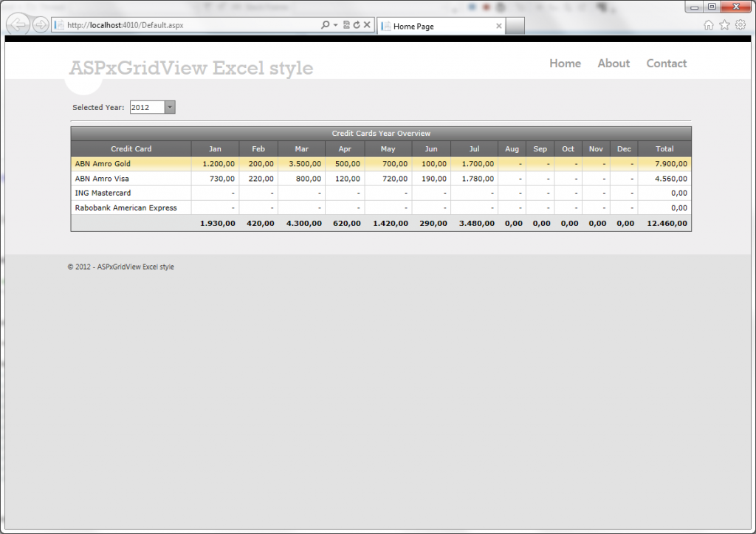Go to the Home navigation link
Screen dimensions: 756x534
(x=565, y=64)
